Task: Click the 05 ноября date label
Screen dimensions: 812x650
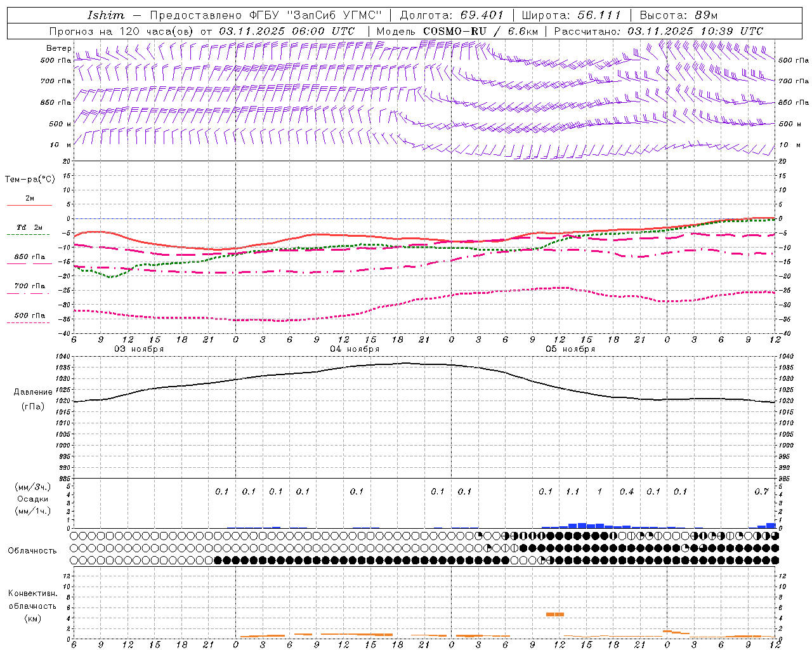Action: pos(570,349)
